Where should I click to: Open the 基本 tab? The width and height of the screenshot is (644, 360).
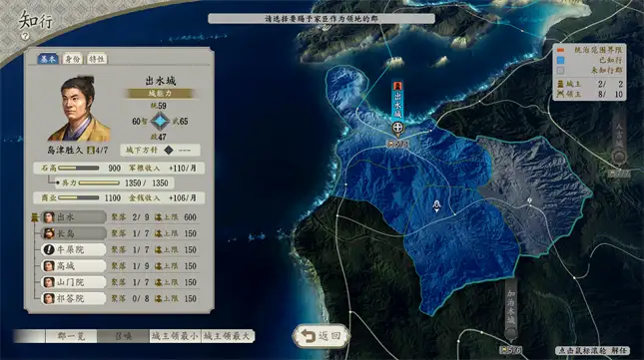[x=48, y=59]
